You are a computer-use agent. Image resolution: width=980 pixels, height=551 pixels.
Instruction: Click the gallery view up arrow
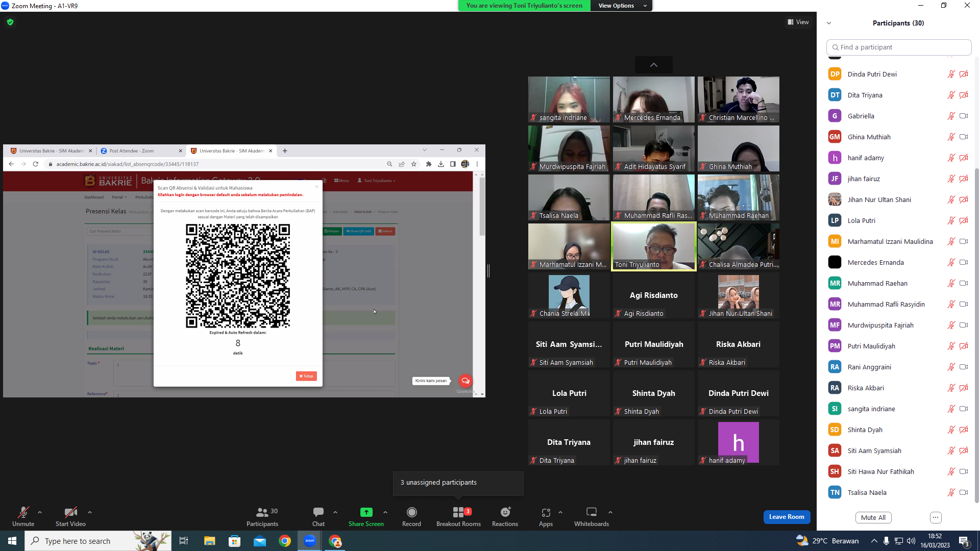coord(654,65)
